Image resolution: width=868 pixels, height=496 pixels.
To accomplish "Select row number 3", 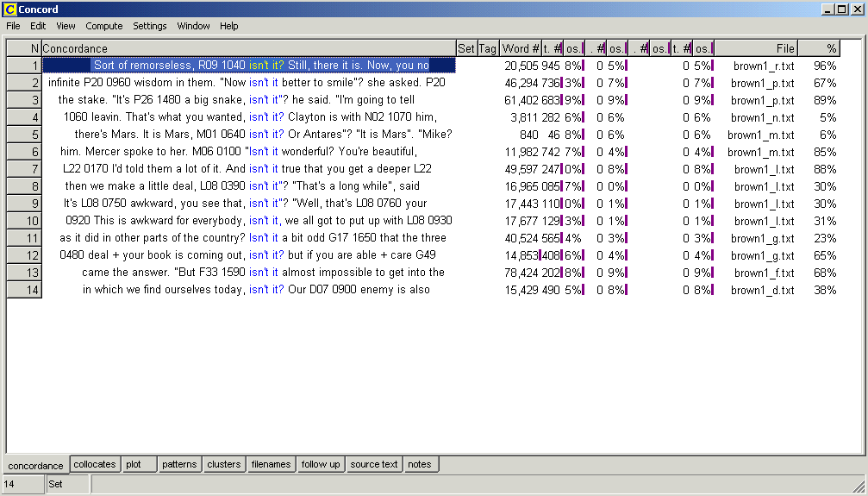I will 24,100.
